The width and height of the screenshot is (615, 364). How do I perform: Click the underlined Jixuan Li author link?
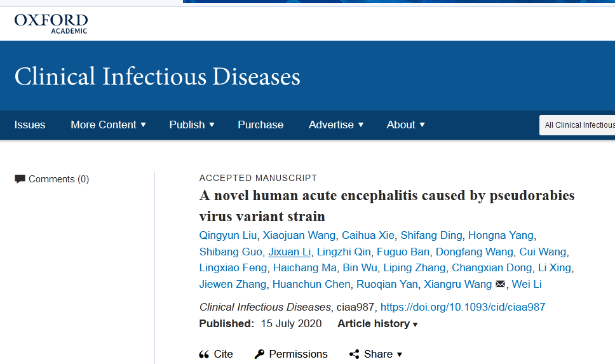pyautogui.click(x=290, y=252)
